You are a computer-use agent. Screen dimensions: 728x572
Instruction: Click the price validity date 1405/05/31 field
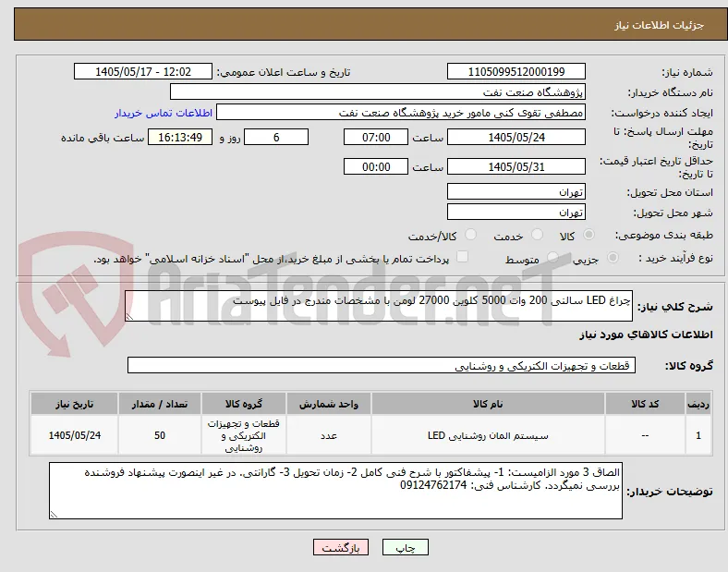pyautogui.click(x=516, y=166)
